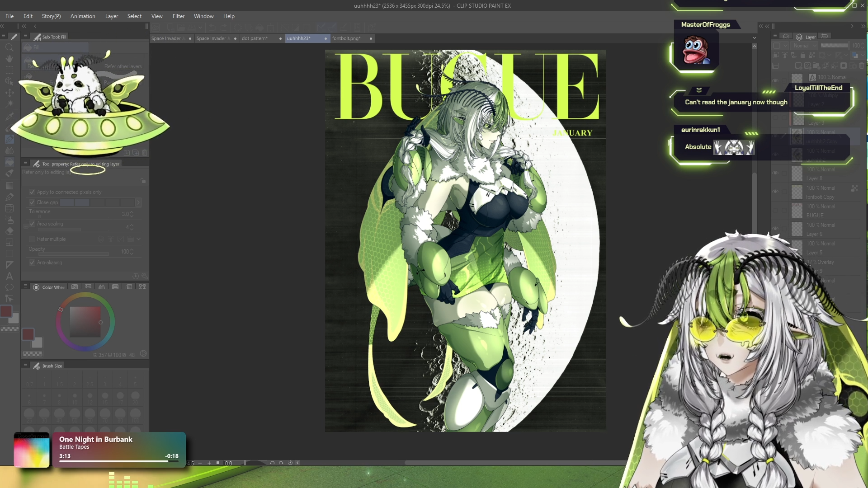Select the rectangle Selection area tool
Image resolution: width=868 pixels, height=488 pixels.
[x=9, y=70]
